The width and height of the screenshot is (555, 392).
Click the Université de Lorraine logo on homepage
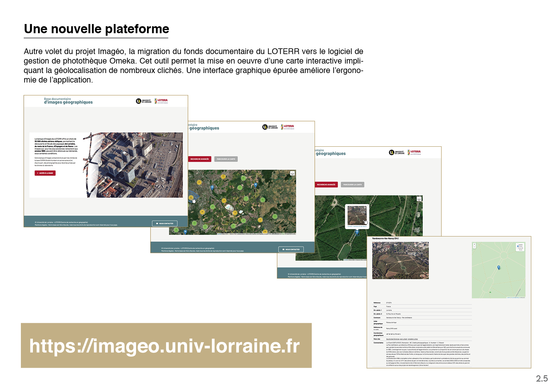144,101
